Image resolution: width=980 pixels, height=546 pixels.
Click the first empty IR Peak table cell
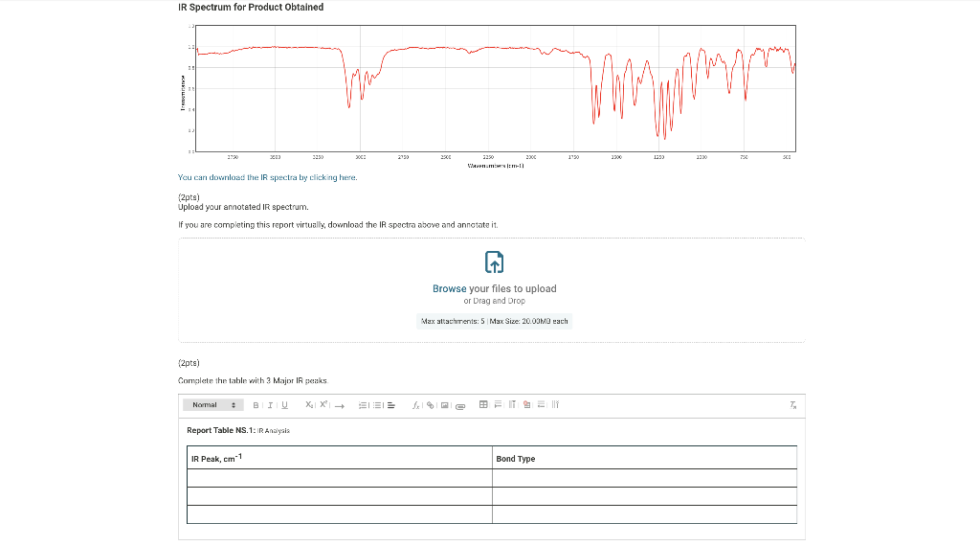tap(340, 478)
